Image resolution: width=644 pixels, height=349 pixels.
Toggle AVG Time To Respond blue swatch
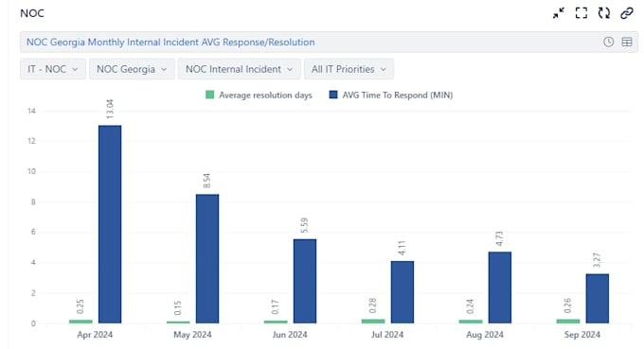point(333,96)
